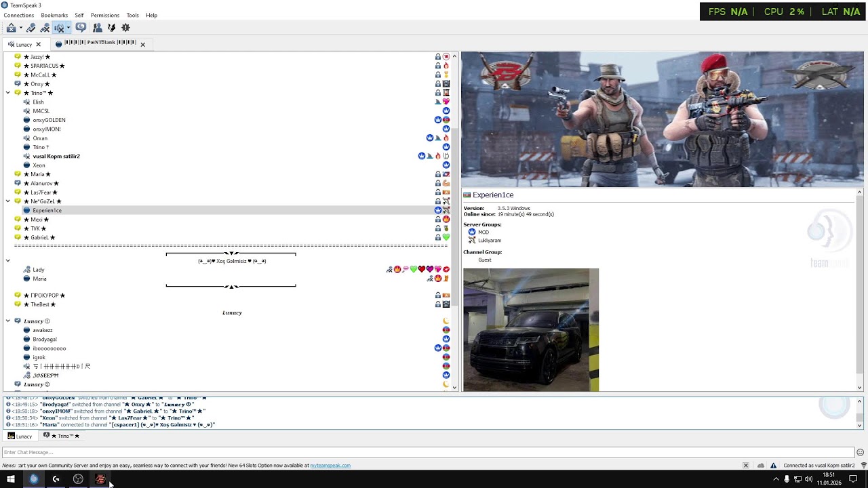
Task: Click the Connect / disconnect toolbar icon
Action: click(11, 28)
